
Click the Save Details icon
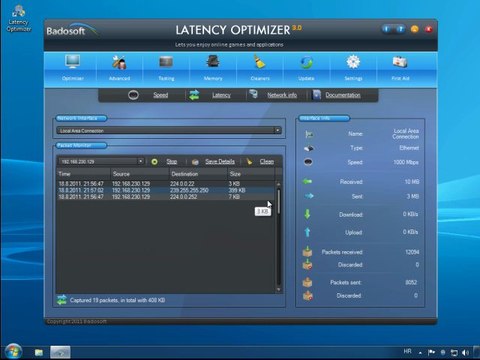(x=195, y=162)
